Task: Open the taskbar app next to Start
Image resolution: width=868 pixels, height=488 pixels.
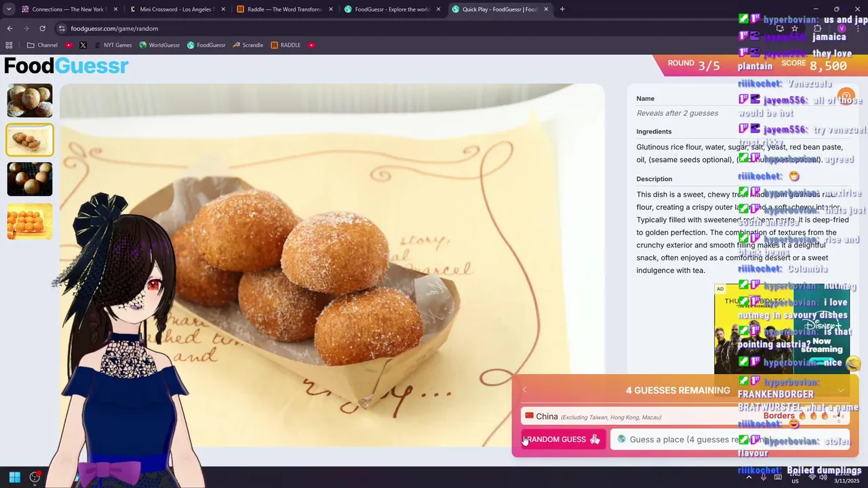Action: pyautogui.click(x=35, y=477)
